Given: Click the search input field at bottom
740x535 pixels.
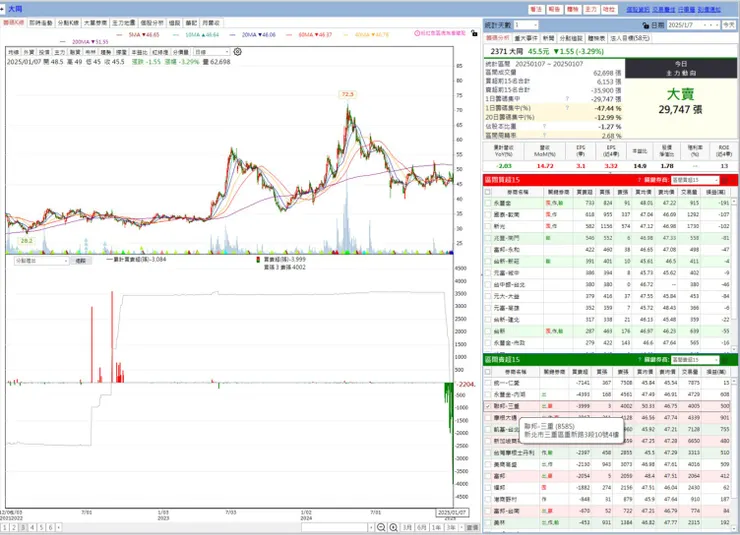Looking at the screenshot, I should (335, 527).
